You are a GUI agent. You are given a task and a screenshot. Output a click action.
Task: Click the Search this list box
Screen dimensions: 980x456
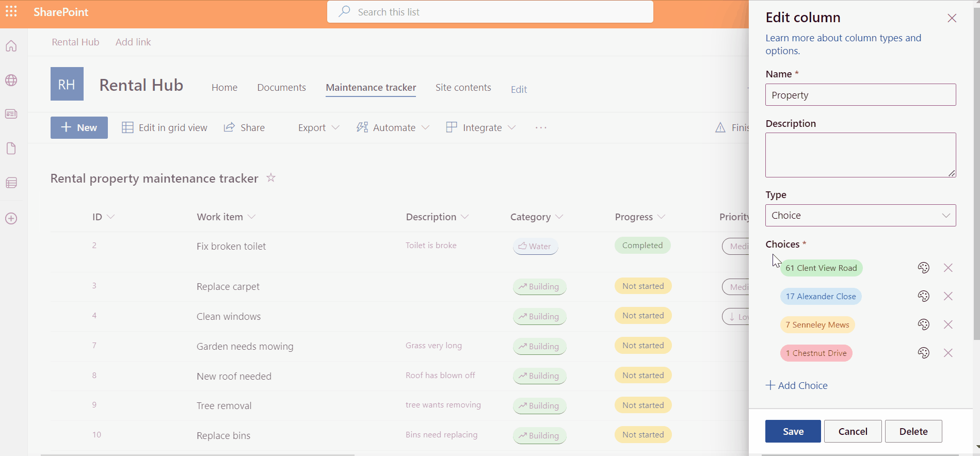490,12
